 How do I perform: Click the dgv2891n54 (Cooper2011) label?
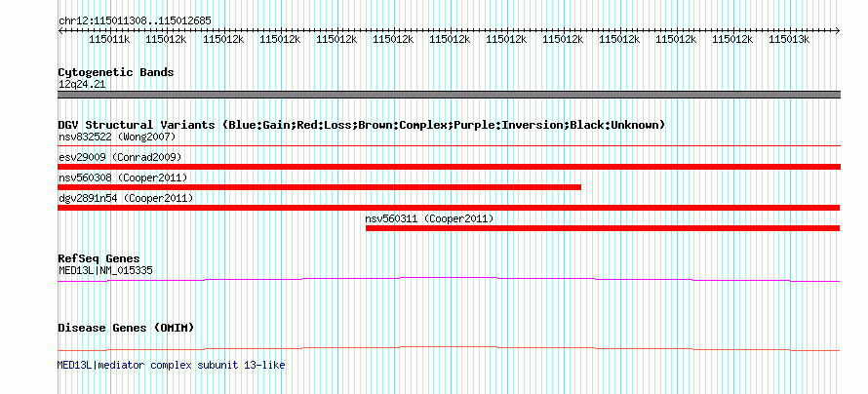tap(126, 198)
